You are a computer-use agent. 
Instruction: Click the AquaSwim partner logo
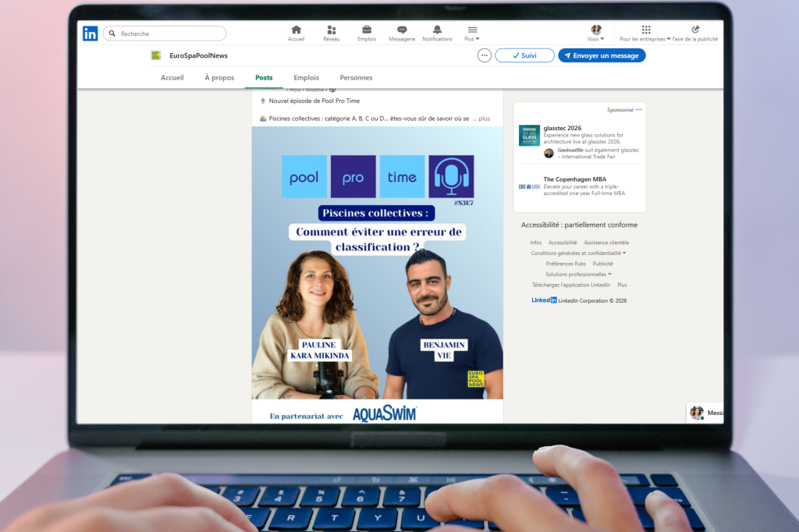click(x=385, y=413)
